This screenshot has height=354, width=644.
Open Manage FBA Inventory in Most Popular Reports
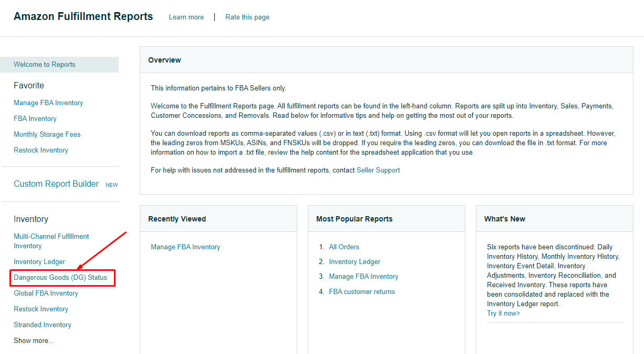[x=363, y=277]
